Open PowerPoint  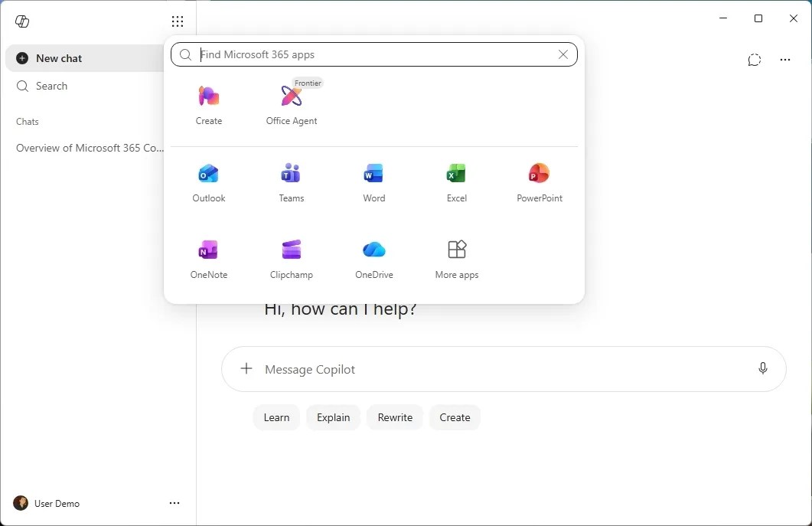pyautogui.click(x=540, y=182)
